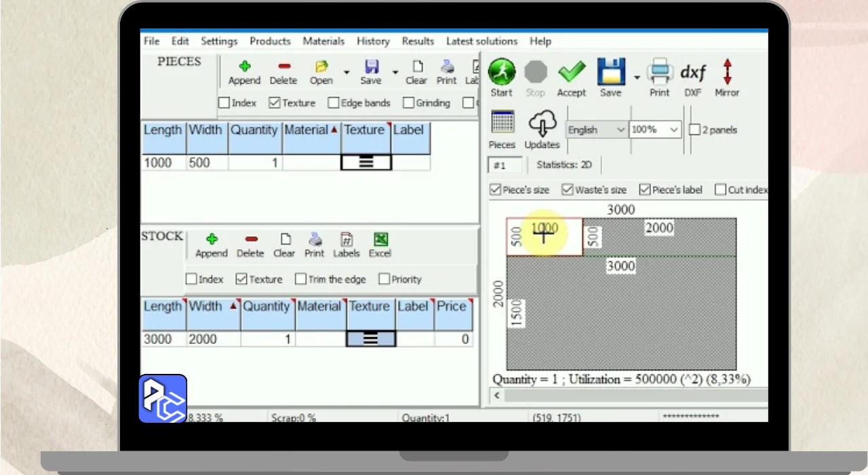Viewport: 868px width, 475px height.
Task: Uncheck the Waste's size checkbox
Action: (x=568, y=190)
